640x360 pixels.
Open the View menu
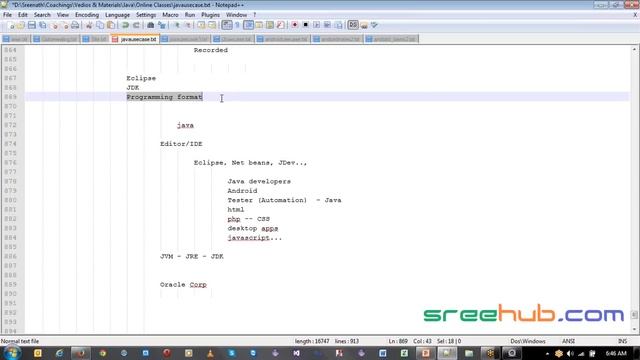tap(62, 15)
